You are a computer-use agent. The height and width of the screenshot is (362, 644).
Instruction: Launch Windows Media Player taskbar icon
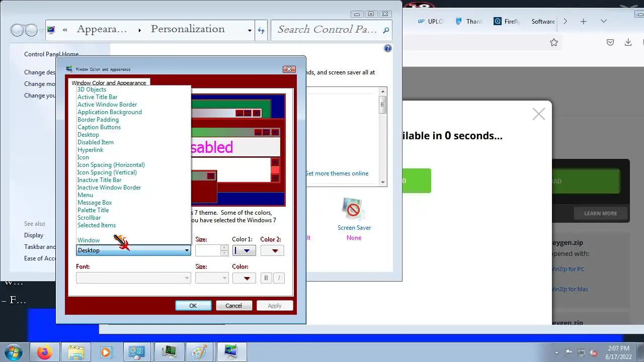coord(106,352)
